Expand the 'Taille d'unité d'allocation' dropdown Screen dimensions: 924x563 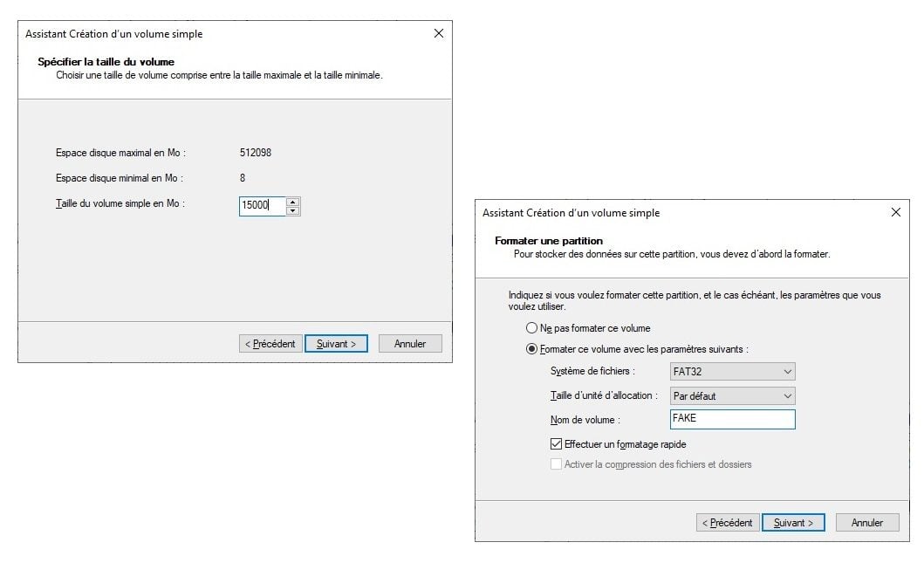pyautogui.click(x=732, y=396)
